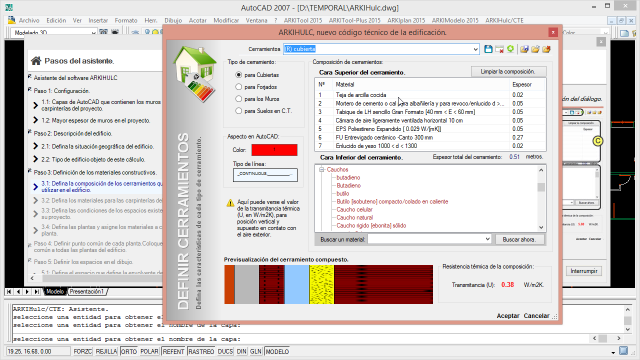Go to last layout tab arrow
The height and width of the screenshot is (360, 640).
[x=37, y=291]
